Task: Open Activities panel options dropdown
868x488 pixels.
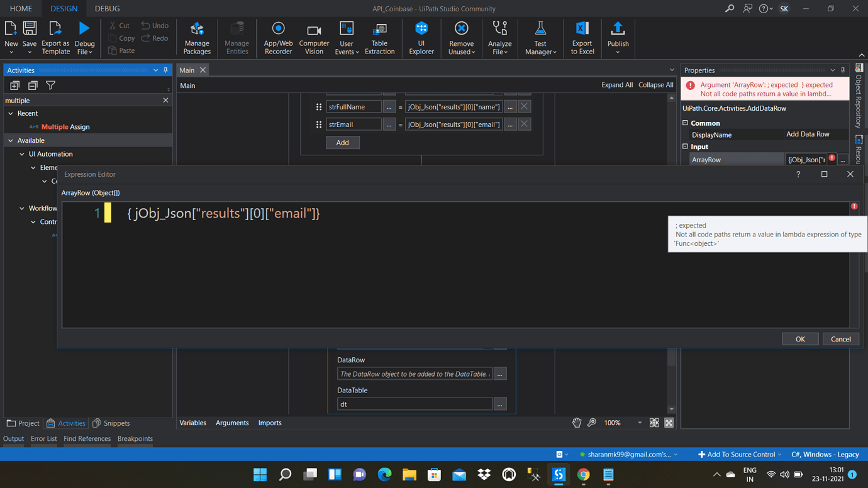Action: 155,70
